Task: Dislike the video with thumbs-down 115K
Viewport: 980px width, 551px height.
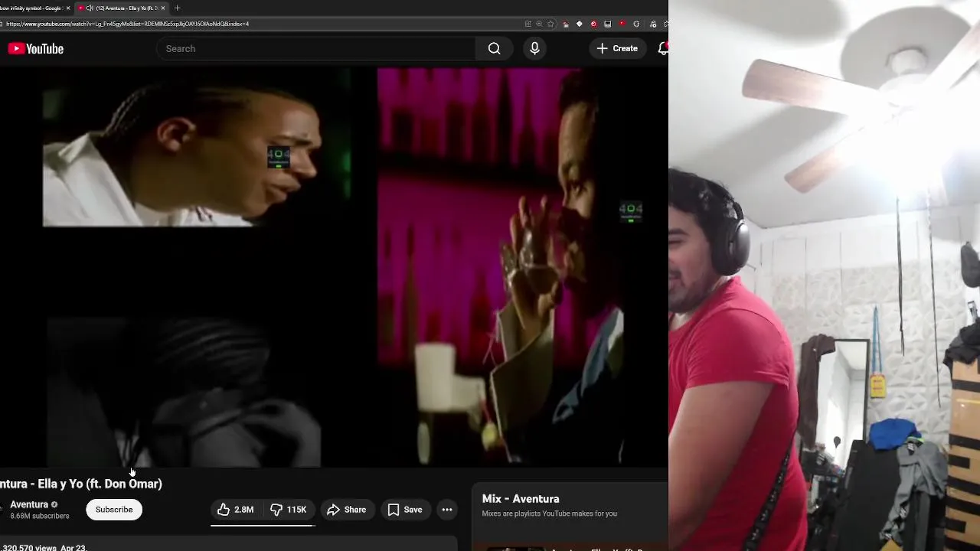Action: pos(289,510)
